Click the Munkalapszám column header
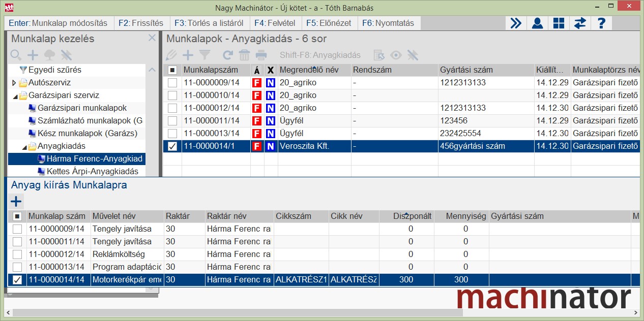644x321 pixels. 216,70
